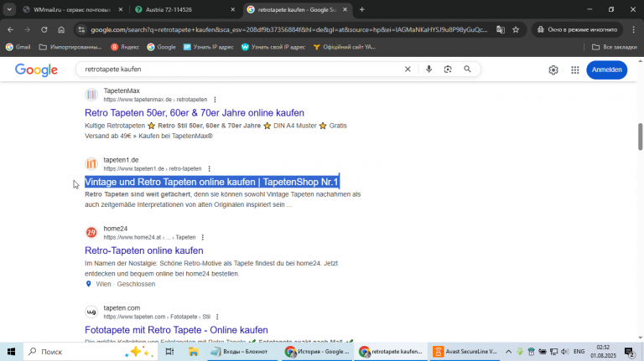Image resolution: width=644 pixels, height=361 pixels.
Task: Open Vintage und Retro Tapeten online kaufen link
Action: coord(211,182)
